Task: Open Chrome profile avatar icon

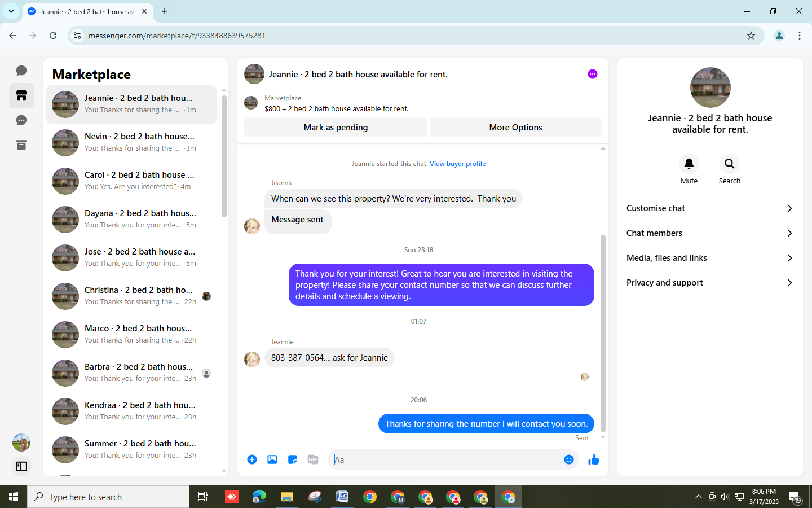Action: (x=779, y=36)
